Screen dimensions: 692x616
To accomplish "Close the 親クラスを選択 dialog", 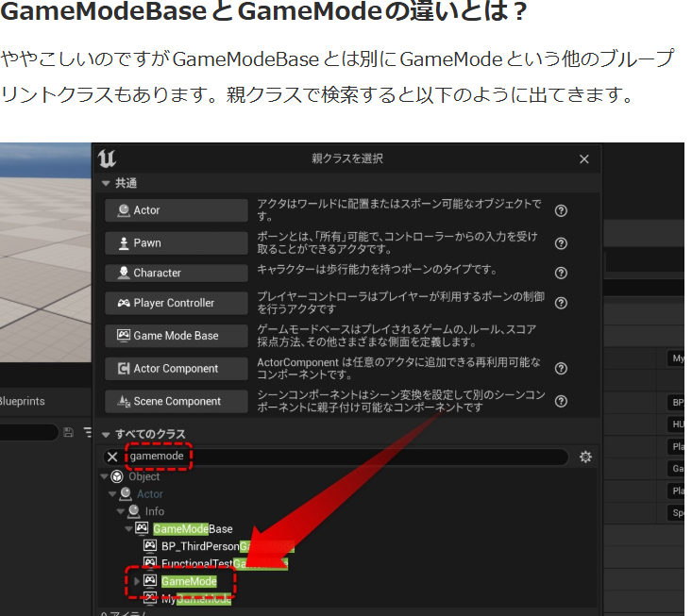I will coord(583,159).
